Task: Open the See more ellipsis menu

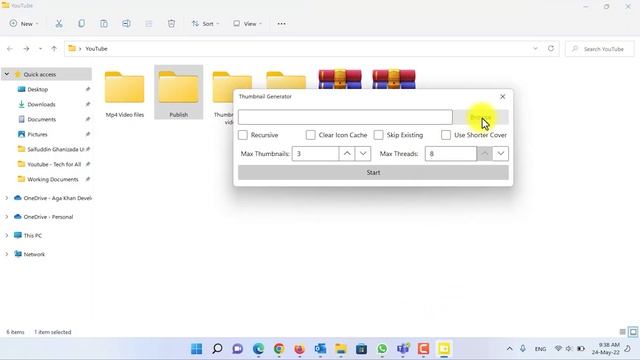Action: point(282,24)
